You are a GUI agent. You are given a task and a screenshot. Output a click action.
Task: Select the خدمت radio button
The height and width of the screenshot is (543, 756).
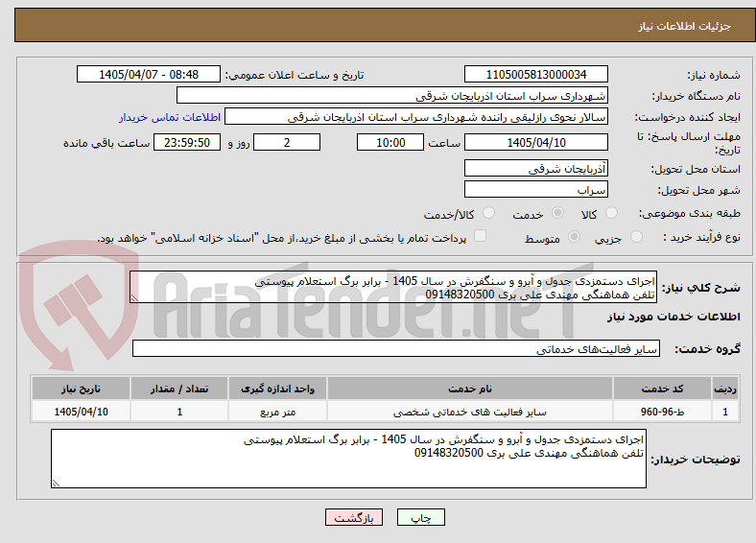coord(557,213)
